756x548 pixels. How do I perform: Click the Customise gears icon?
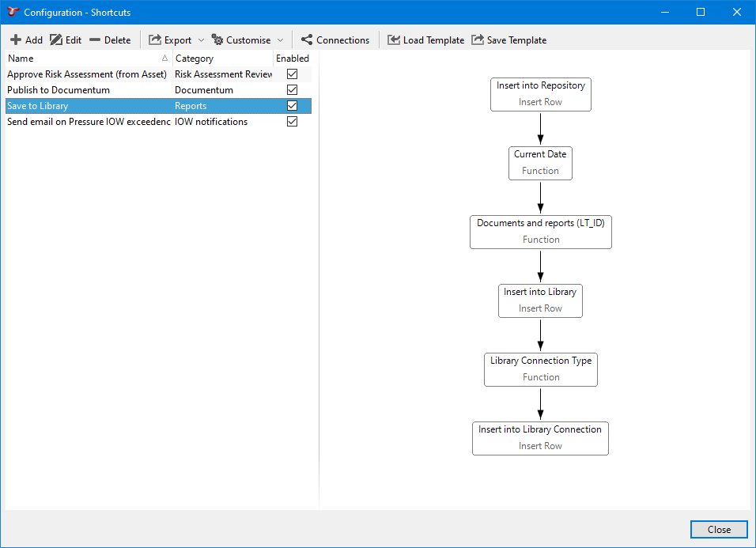(217, 40)
